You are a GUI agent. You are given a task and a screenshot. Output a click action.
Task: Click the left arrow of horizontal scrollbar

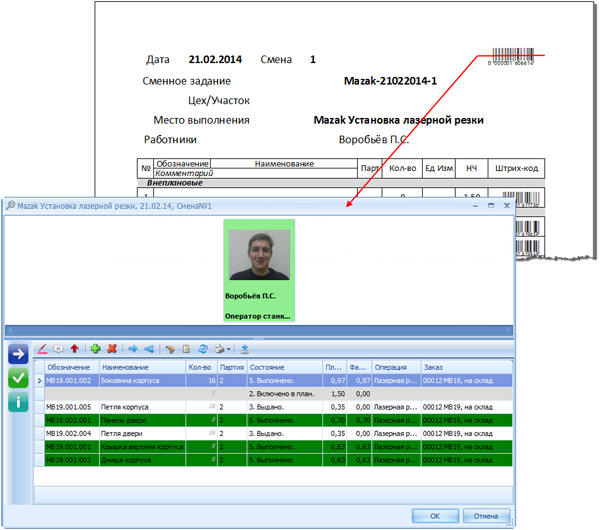tap(10, 330)
